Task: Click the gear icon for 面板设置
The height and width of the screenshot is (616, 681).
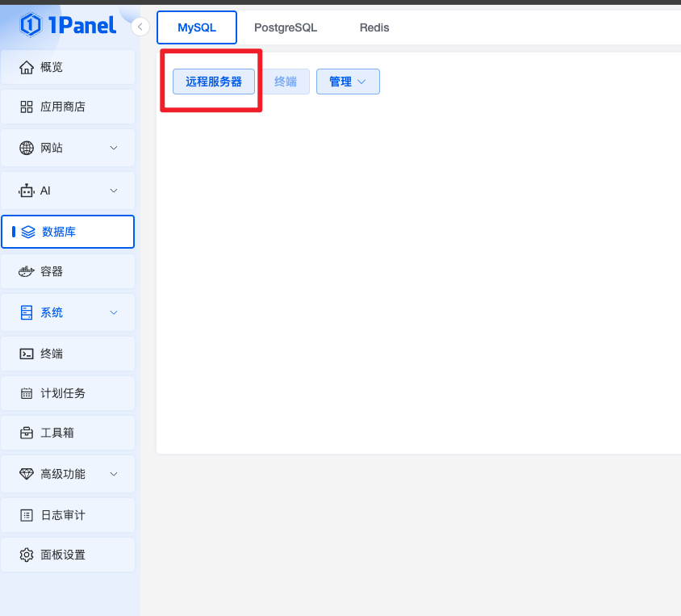Action: click(x=27, y=555)
